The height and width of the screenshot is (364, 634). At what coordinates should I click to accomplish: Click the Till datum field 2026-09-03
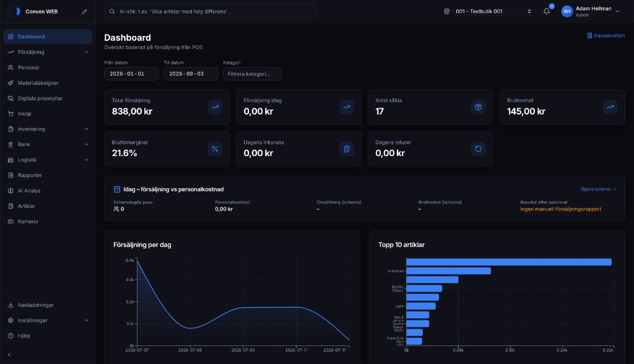click(191, 74)
